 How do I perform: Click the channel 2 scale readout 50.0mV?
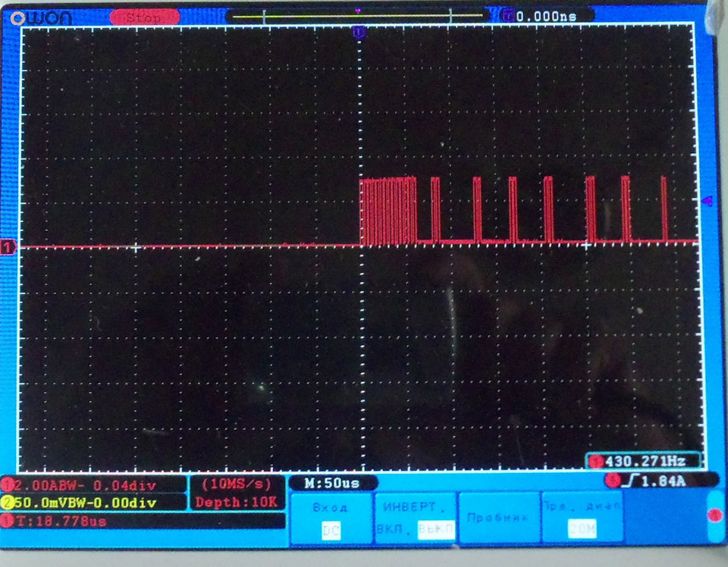click(x=94, y=502)
